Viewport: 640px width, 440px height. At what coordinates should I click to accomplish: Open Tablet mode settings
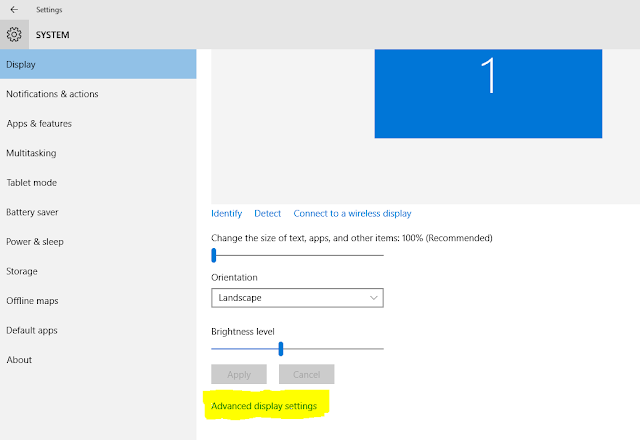(98, 182)
